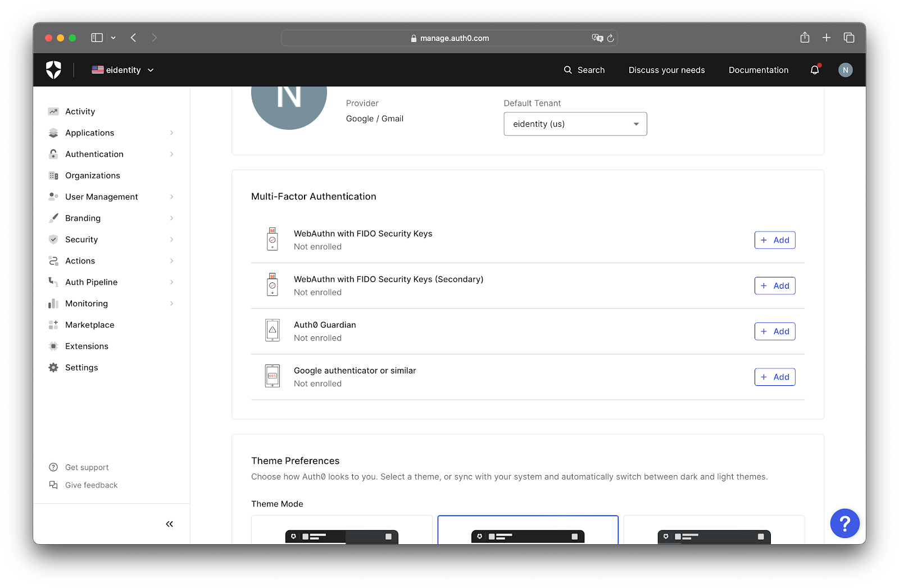Screen dimensions: 899x588
Task: Click the Monitoring bar chart icon
Action: [53, 303]
